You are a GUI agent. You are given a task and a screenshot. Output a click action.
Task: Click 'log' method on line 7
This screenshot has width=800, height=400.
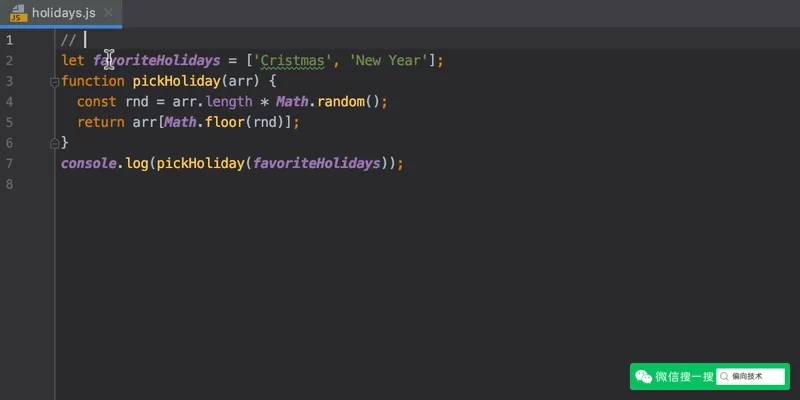[x=137, y=163]
